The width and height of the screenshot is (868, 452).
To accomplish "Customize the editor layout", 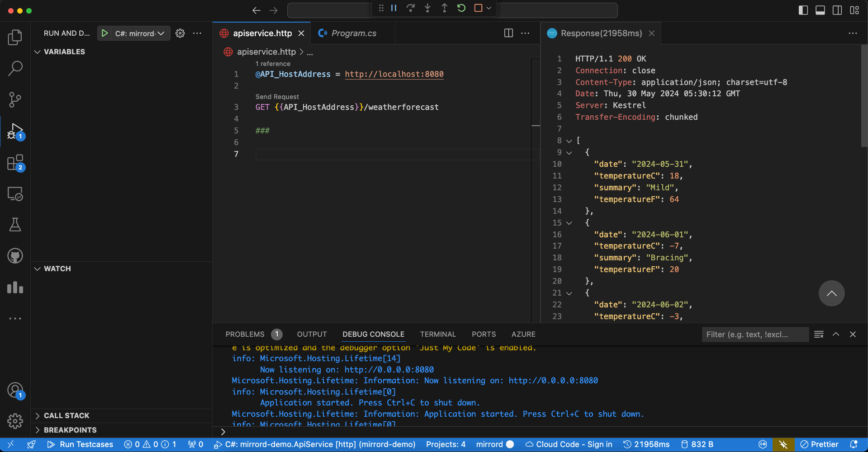I will (x=854, y=10).
